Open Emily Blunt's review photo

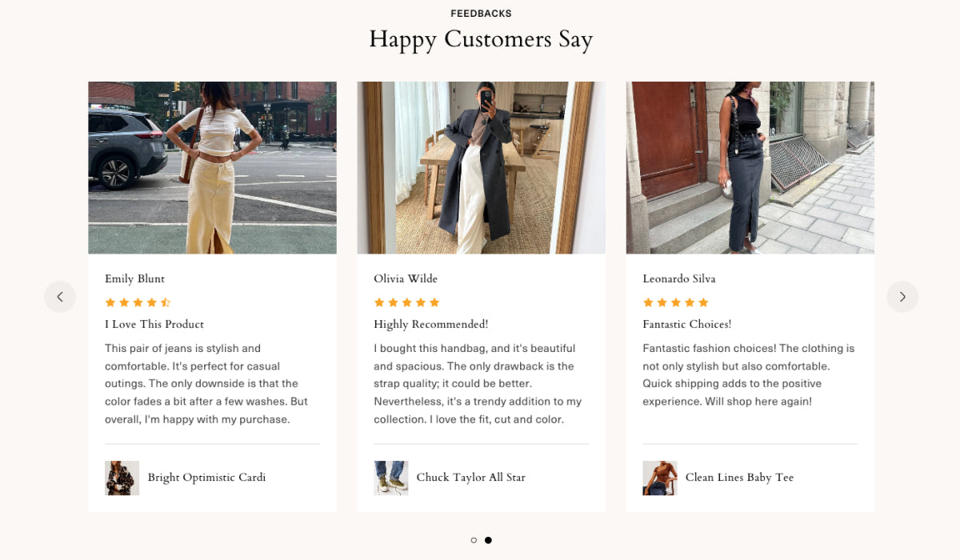(212, 168)
